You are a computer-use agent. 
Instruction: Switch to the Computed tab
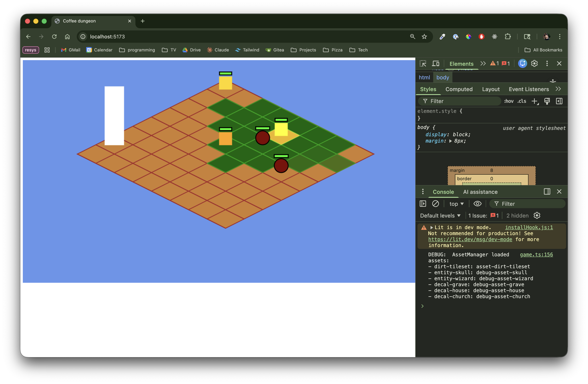coord(459,89)
